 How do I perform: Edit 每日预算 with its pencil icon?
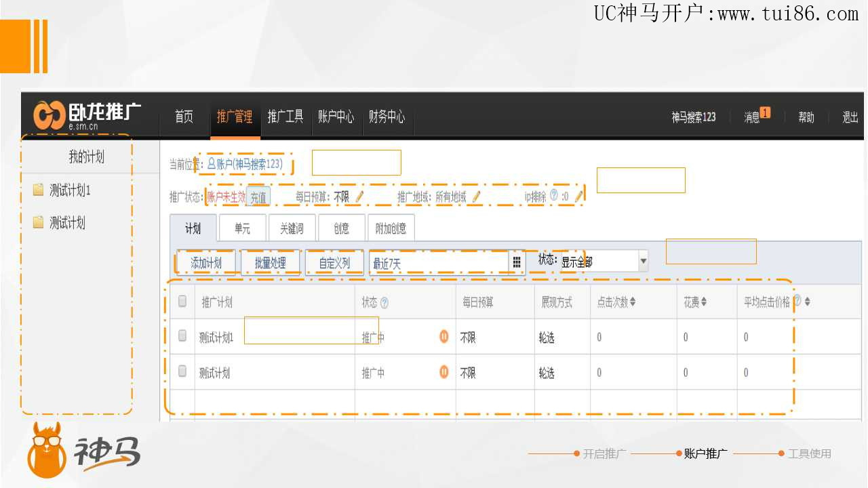pos(359,197)
